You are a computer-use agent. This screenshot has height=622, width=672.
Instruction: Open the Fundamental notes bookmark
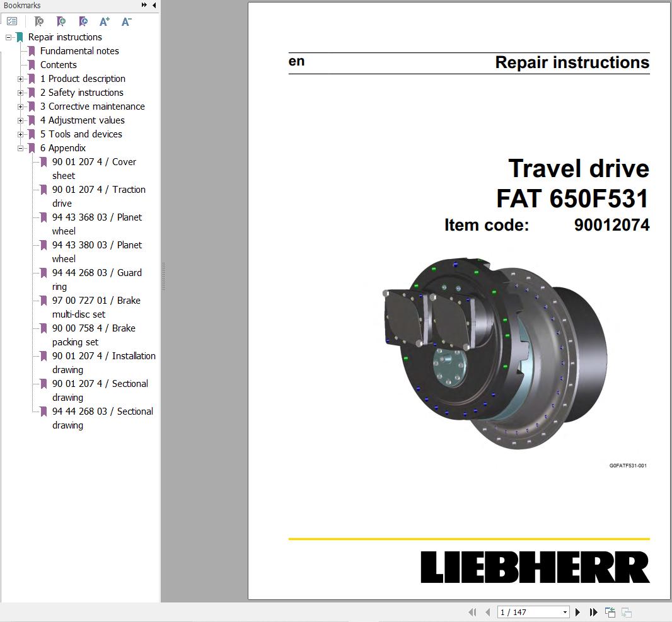tap(79, 51)
